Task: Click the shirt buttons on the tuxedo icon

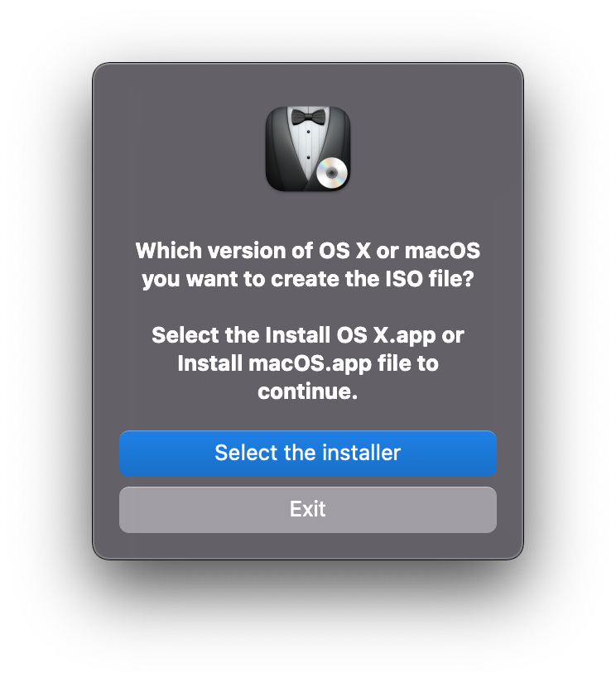Action: tap(308, 144)
